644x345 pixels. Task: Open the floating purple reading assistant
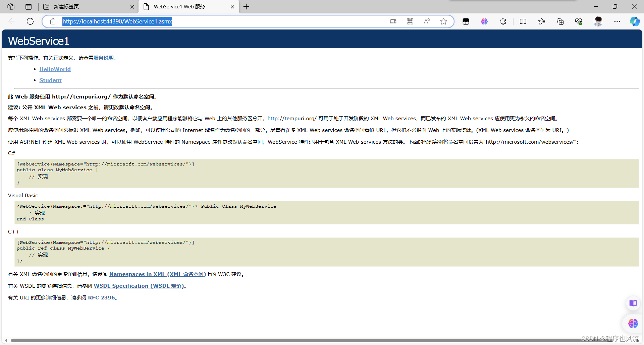tap(633, 303)
